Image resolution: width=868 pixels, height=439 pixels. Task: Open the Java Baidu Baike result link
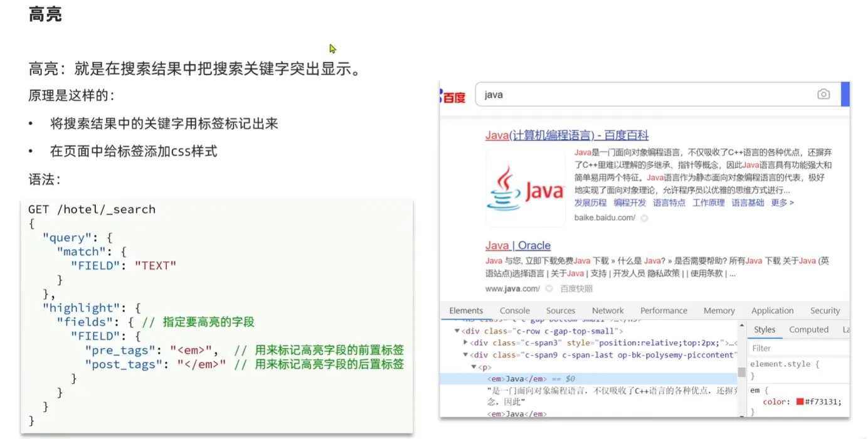coord(566,135)
